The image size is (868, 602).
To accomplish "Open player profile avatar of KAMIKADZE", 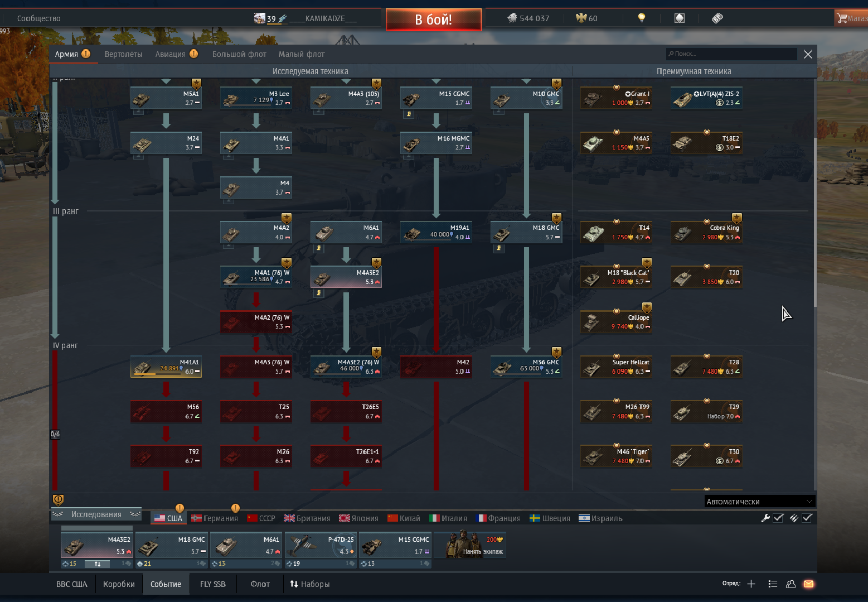I will click(x=260, y=18).
